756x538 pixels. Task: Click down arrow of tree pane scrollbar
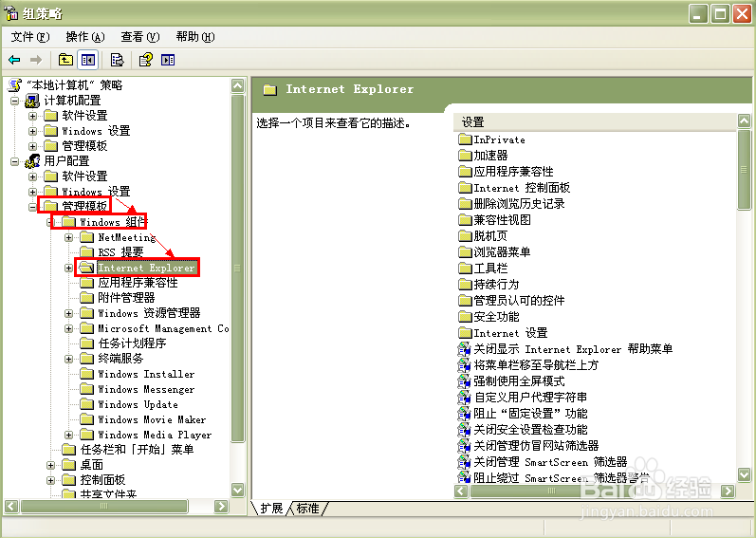(x=238, y=490)
